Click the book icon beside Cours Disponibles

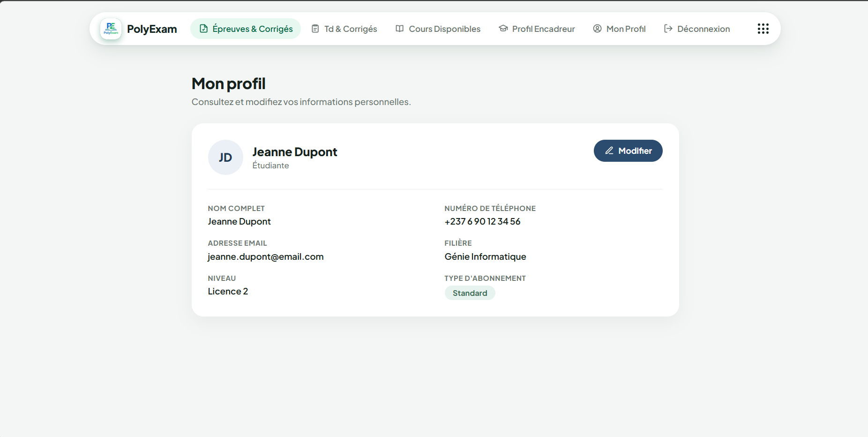click(x=400, y=29)
